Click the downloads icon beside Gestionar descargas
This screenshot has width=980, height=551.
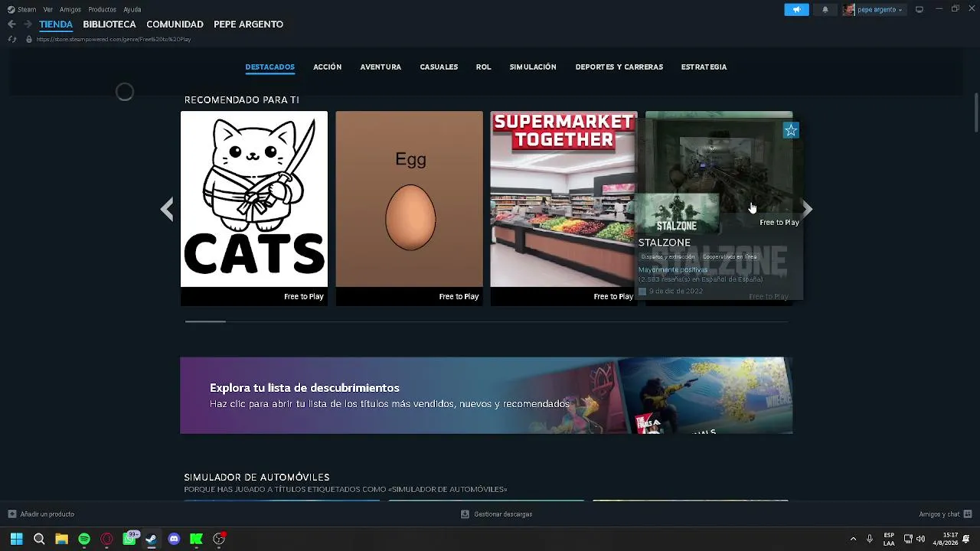465,514
